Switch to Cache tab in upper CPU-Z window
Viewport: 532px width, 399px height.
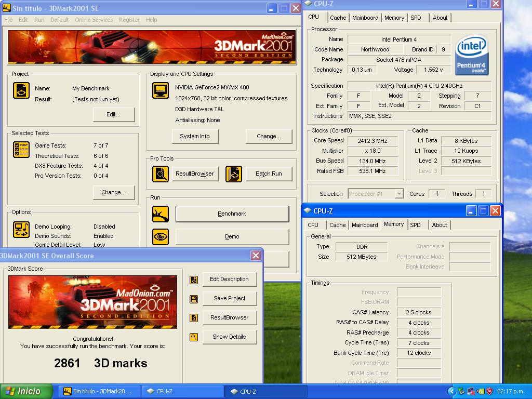click(x=338, y=18)
